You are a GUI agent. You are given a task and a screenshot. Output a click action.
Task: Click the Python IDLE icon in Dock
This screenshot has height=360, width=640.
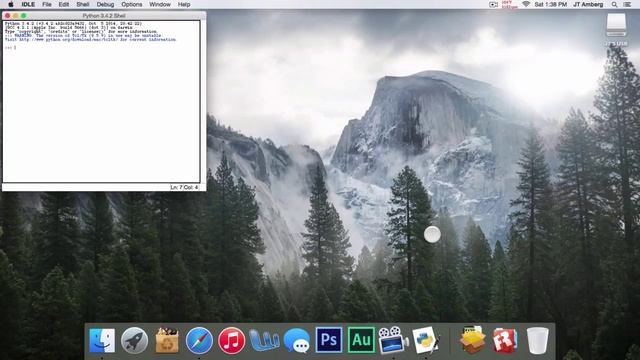click(426, 340)
